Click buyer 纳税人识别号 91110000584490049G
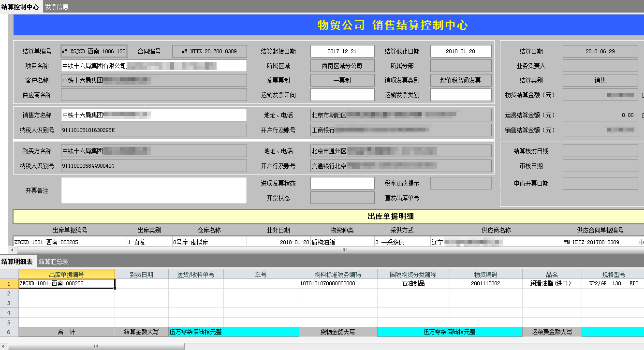This screenshot has height=350, width=644. click(x=154, y=166)
